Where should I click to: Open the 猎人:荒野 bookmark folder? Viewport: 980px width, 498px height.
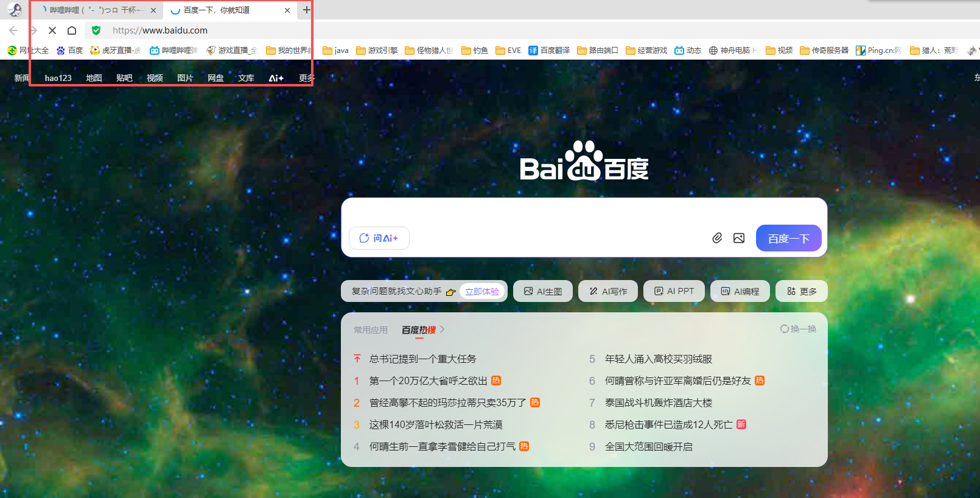click(934, 51)
